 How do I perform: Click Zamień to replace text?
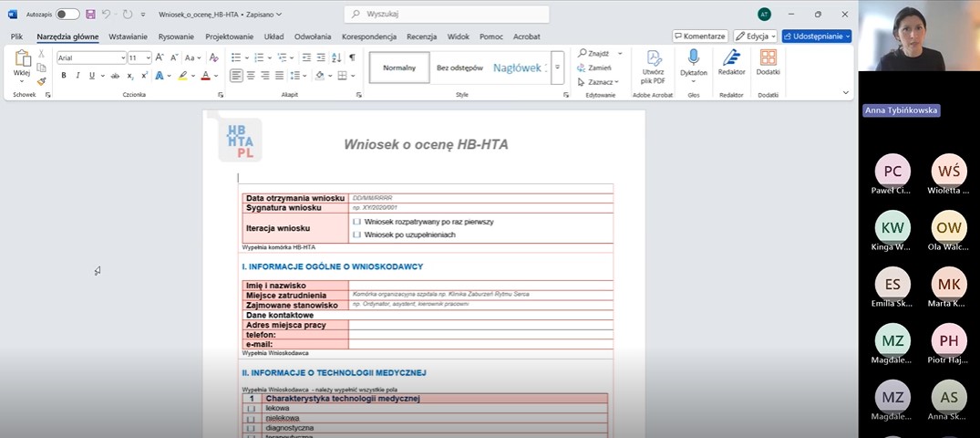pyautogui.click(x=594, y=68)
